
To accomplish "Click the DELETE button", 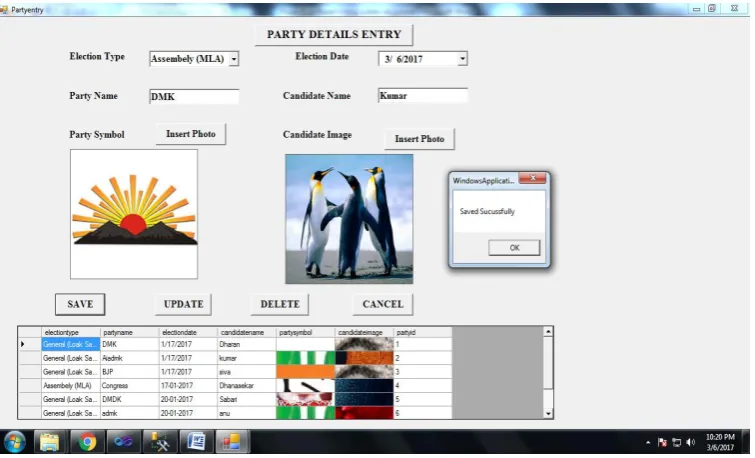I will tap(280, 304).
